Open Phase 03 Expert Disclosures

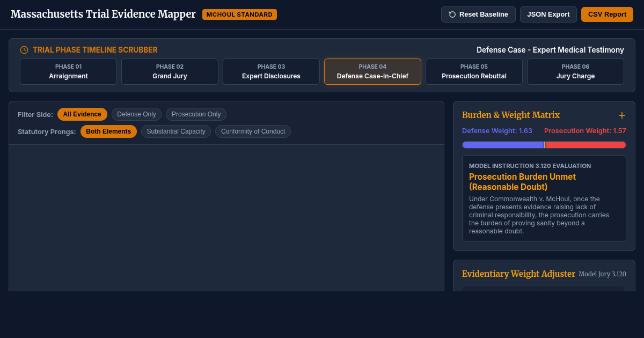[x=271, y=71]
